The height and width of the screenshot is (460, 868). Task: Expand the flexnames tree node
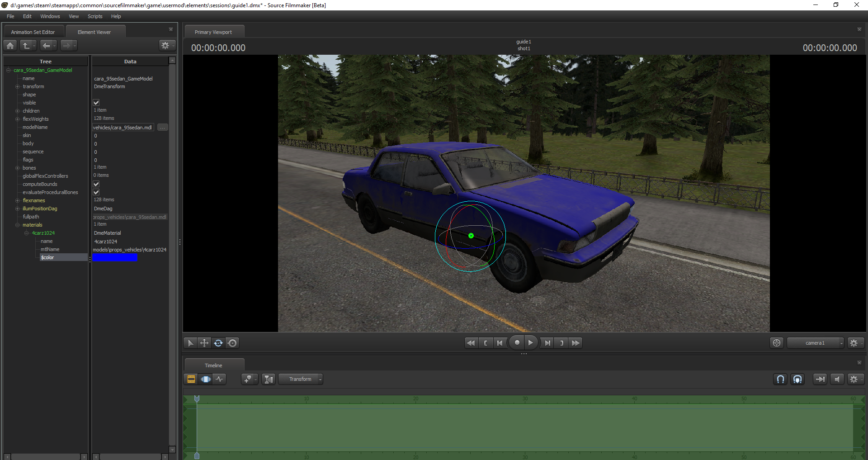pos(18,200)
